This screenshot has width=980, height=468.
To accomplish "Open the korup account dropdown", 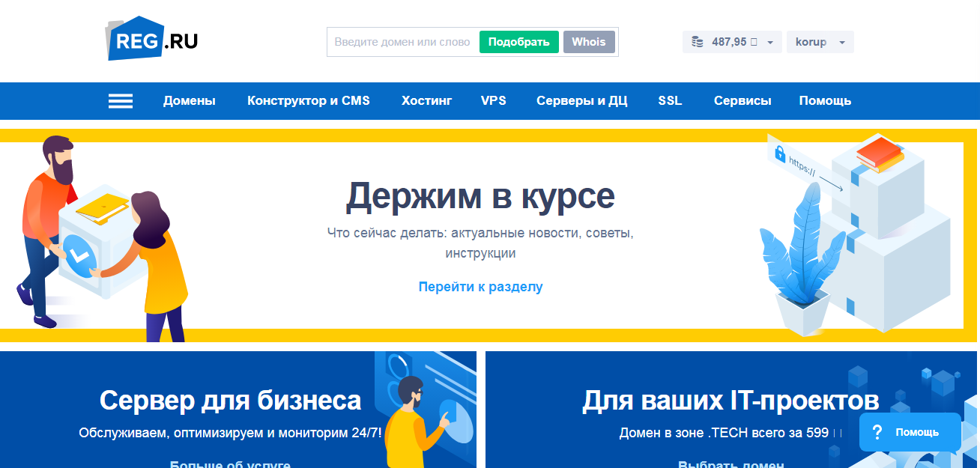I will [820, 42].
